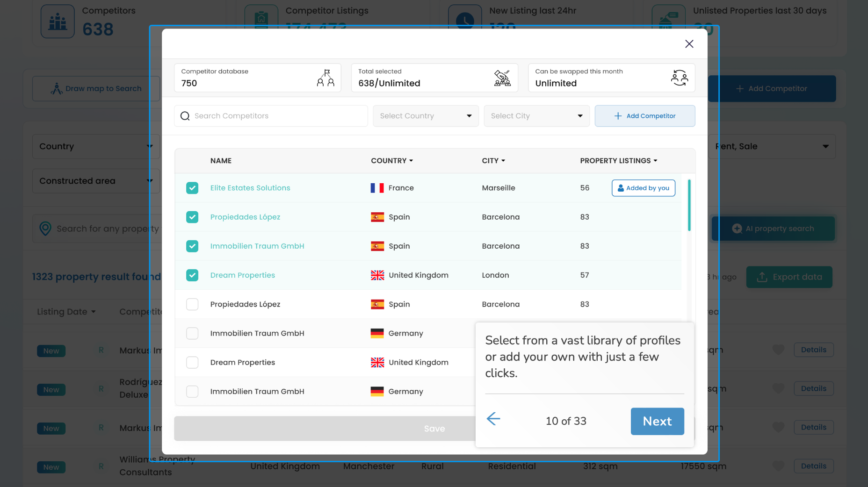Go back with the tour's left arrow
Viewport: 868px width, 487px height.
493,419
